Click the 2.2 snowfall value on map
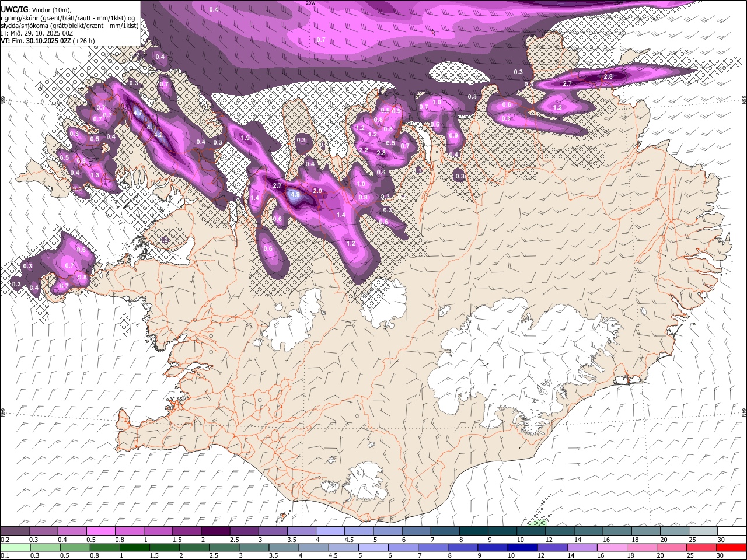Screen dimensions: 747x560 coord(364,150)
